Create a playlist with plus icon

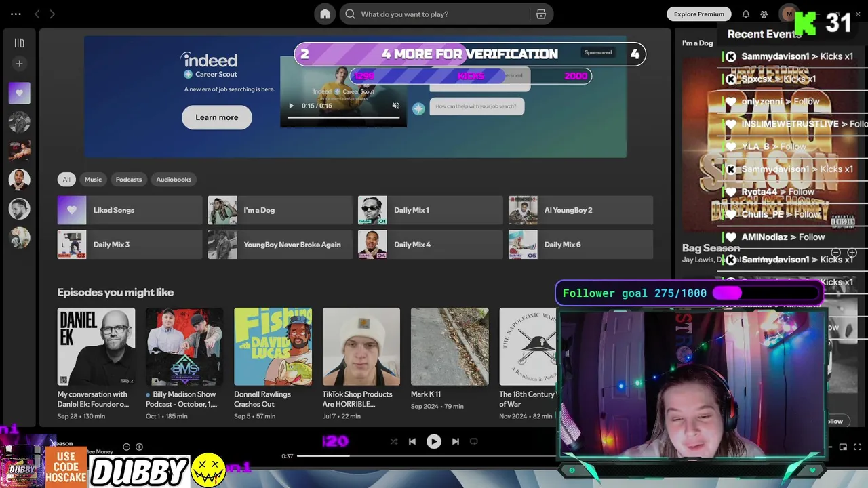coord(19,64)
